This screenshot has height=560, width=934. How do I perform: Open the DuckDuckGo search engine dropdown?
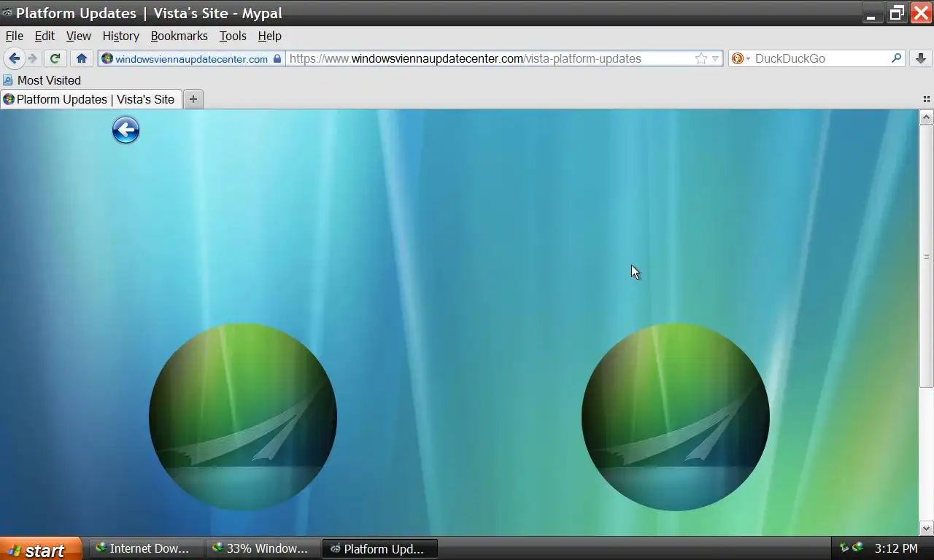coord(741,58)
